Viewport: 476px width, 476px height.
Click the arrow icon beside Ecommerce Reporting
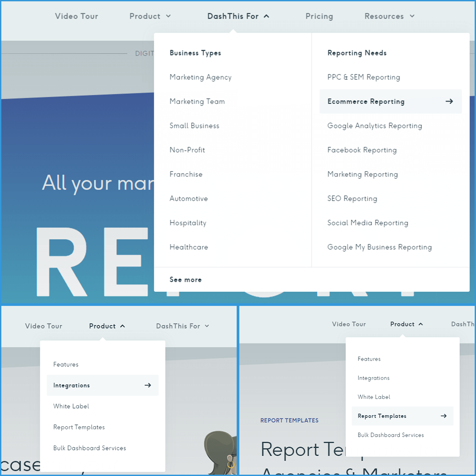449,101
